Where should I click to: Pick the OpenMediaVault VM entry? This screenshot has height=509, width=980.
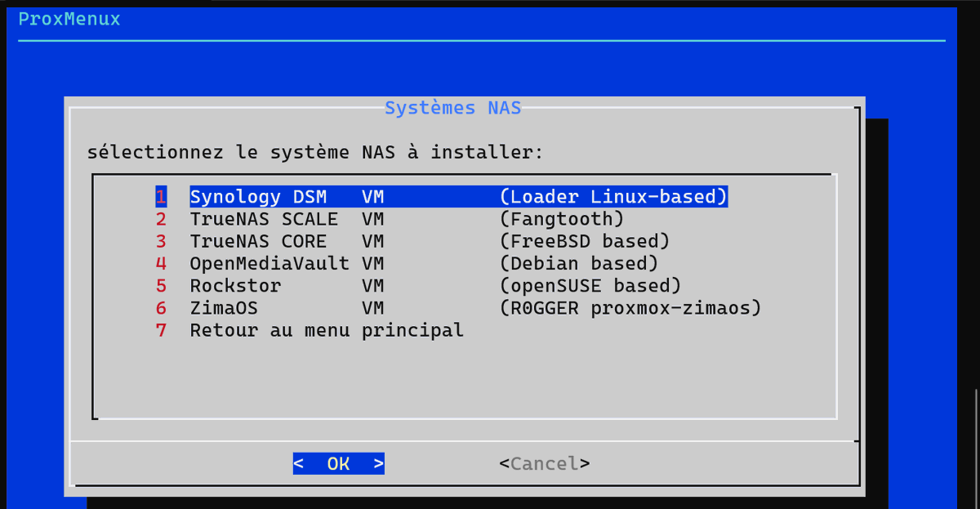[407, 264]
